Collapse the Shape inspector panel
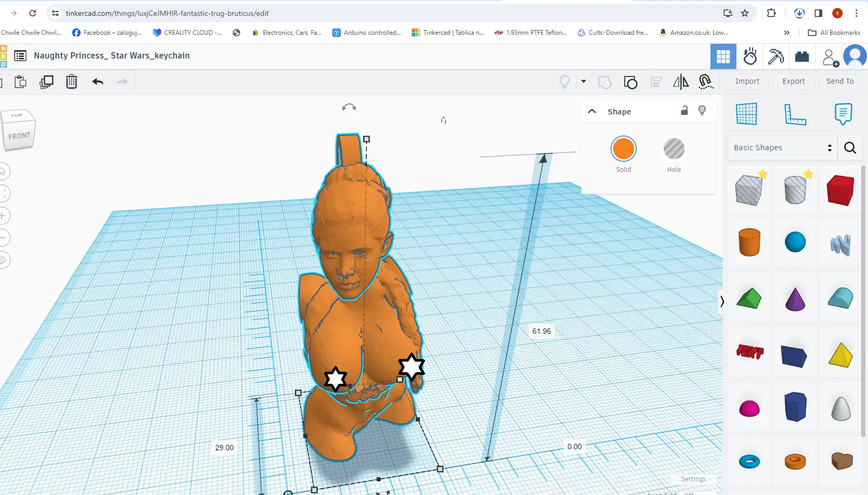868x495 pixels. (592, 111)
